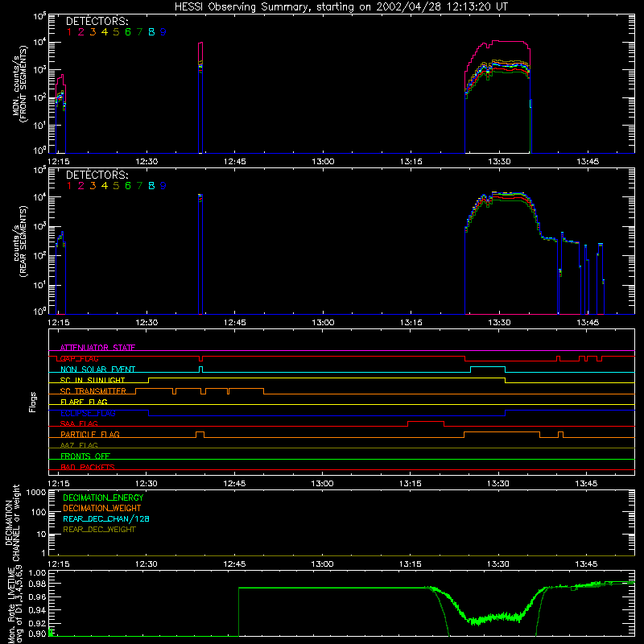Screen dimensions: 644x644
Task: Select the PARTICLE_FLAG label
Action: [x=90, y=434]
